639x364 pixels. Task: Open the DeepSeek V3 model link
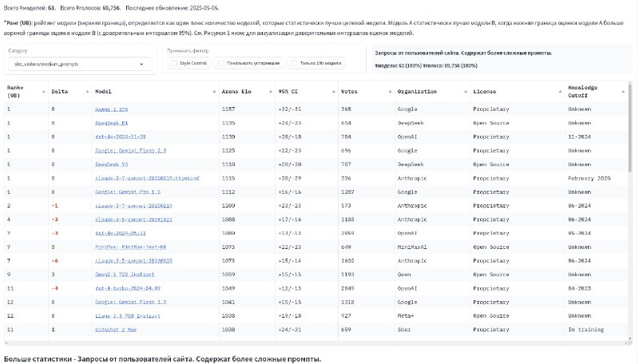[111, 164]
